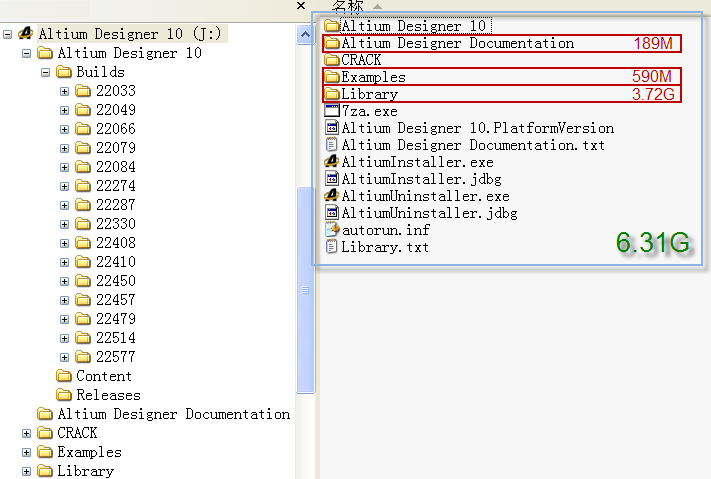The width and height of the screenshot is (711, 479).
Task: Close the folder tree pane
Action: 301,6
